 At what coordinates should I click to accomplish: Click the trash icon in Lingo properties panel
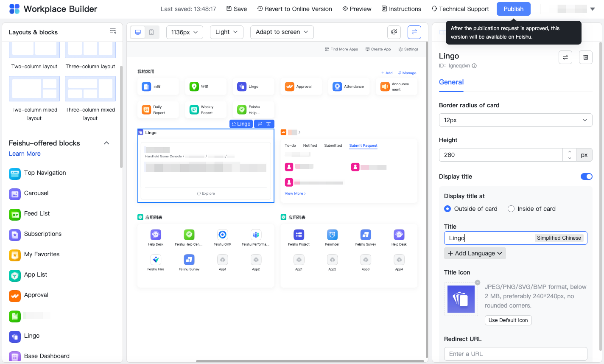(585, 57)
